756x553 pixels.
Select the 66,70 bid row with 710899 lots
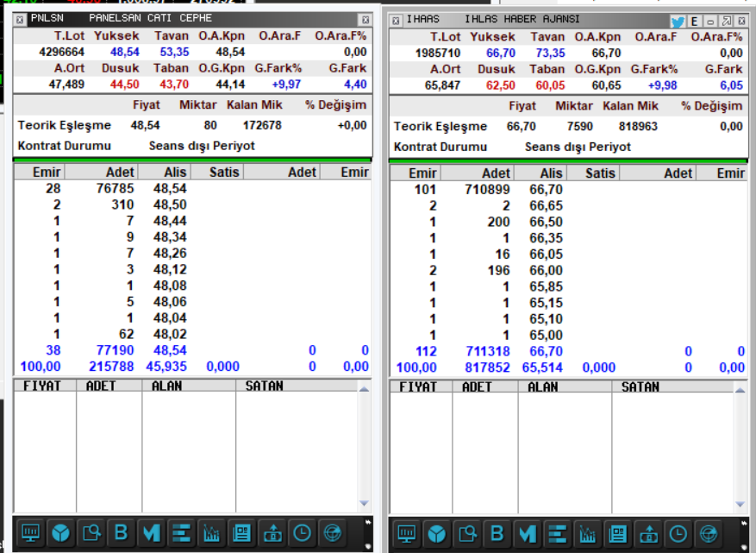click(x=569, y=190)
